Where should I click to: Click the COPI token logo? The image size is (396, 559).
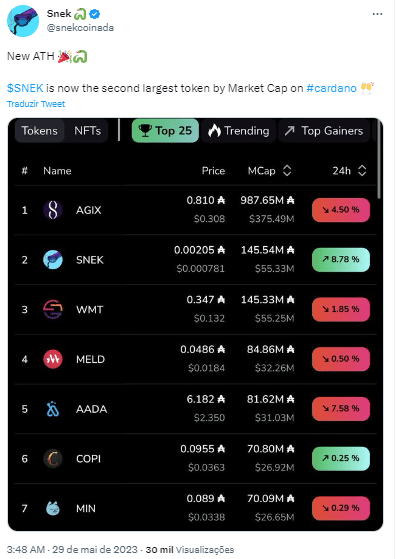point(53,458)
